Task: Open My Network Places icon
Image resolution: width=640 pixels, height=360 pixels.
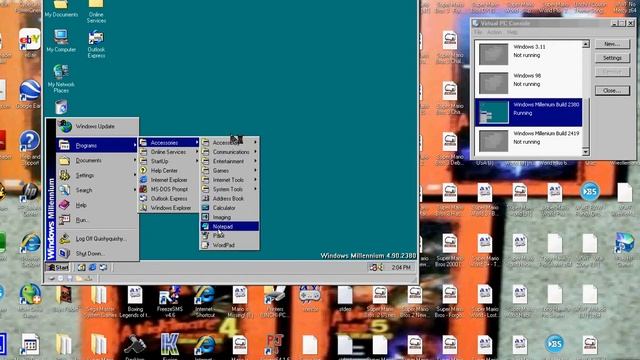Action: [61, 78]
